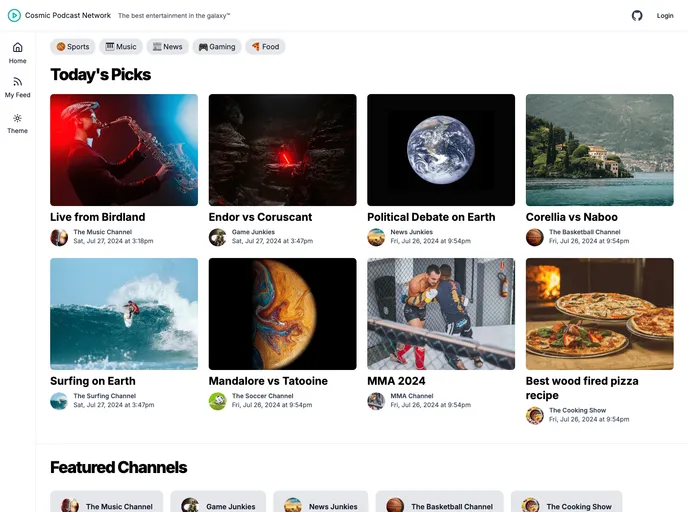Click the site name Cosmic Podcast Network

point(68,15)
